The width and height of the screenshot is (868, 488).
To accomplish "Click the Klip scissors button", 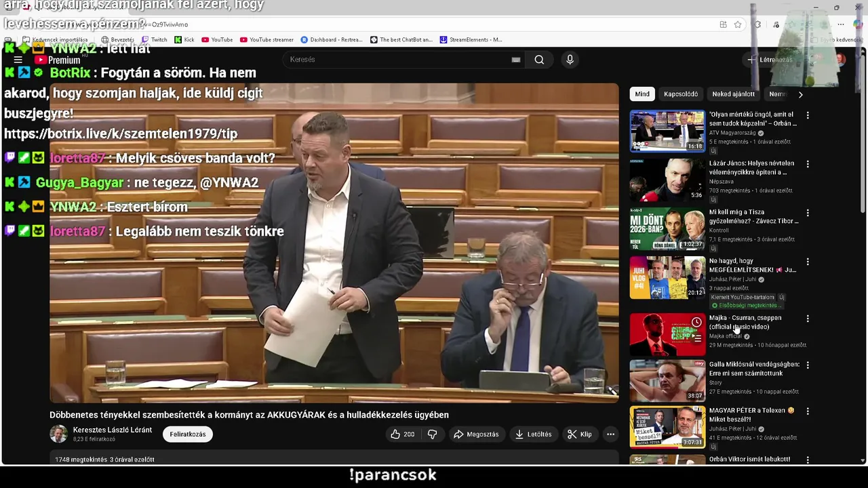I will [580, 434].
